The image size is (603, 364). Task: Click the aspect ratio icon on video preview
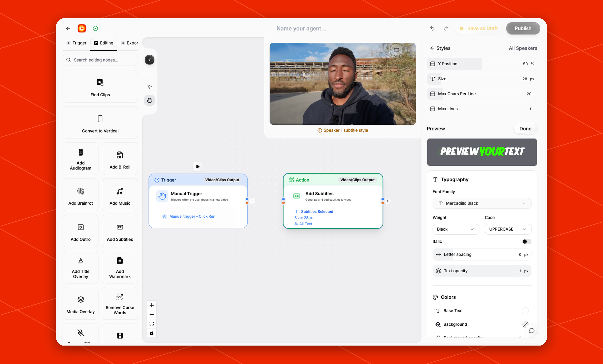click(396, 50)
